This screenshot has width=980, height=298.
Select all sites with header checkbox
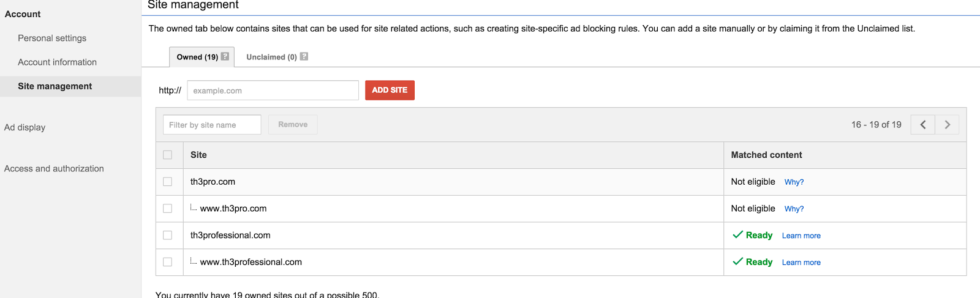pos(168,155)
